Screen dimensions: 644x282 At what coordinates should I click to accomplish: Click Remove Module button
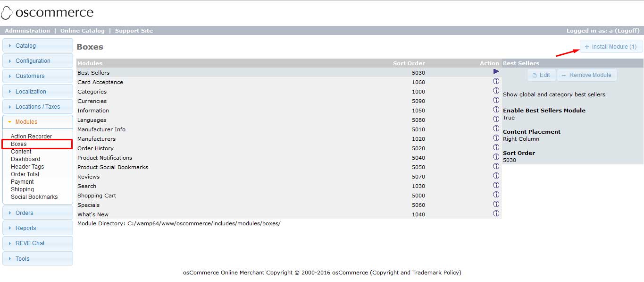coord(586,75)
